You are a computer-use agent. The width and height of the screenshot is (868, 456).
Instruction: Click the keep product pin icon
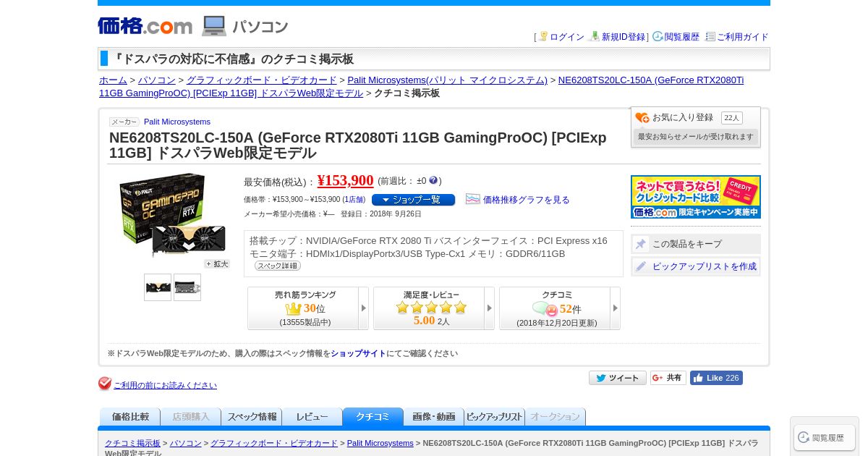point(641,244)
